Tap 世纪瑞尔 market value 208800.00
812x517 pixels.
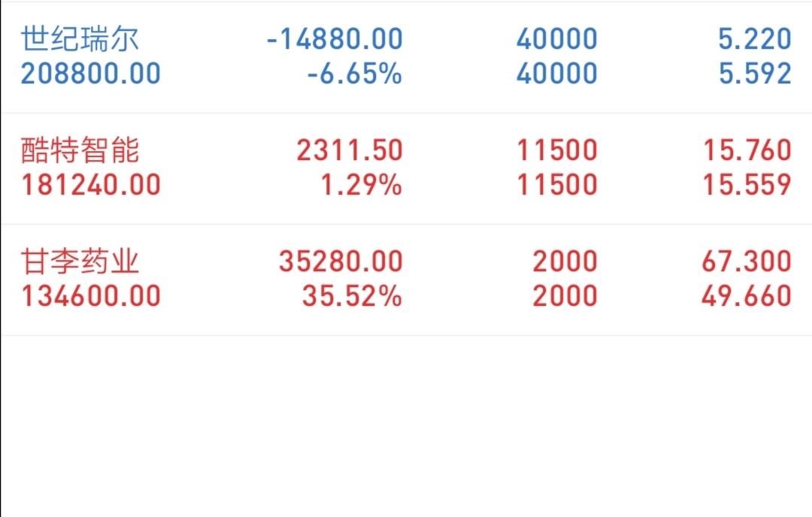pos(90,74)
